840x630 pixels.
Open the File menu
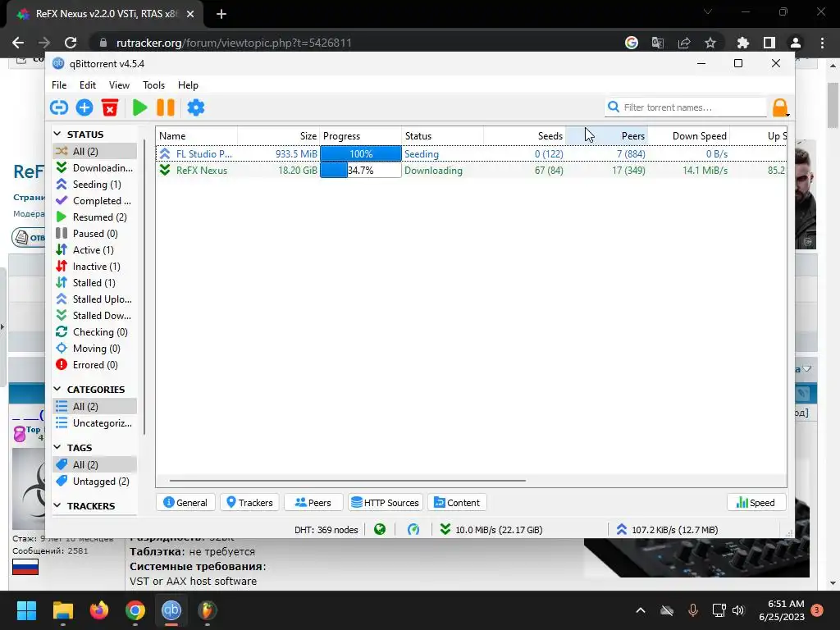pos(59,85)
